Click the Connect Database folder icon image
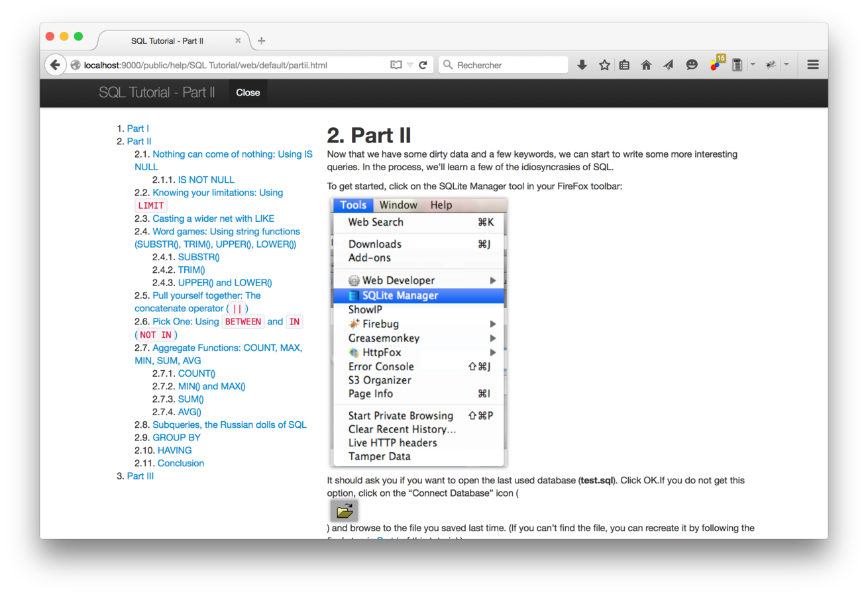868x596 pixels. tap(344, 511)
